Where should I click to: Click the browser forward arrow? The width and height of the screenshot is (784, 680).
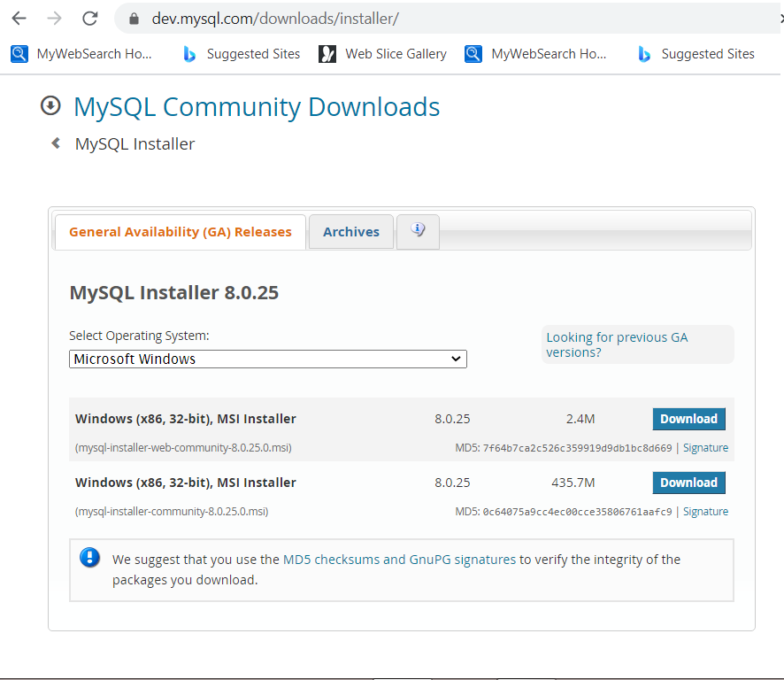tap(54, 19)
